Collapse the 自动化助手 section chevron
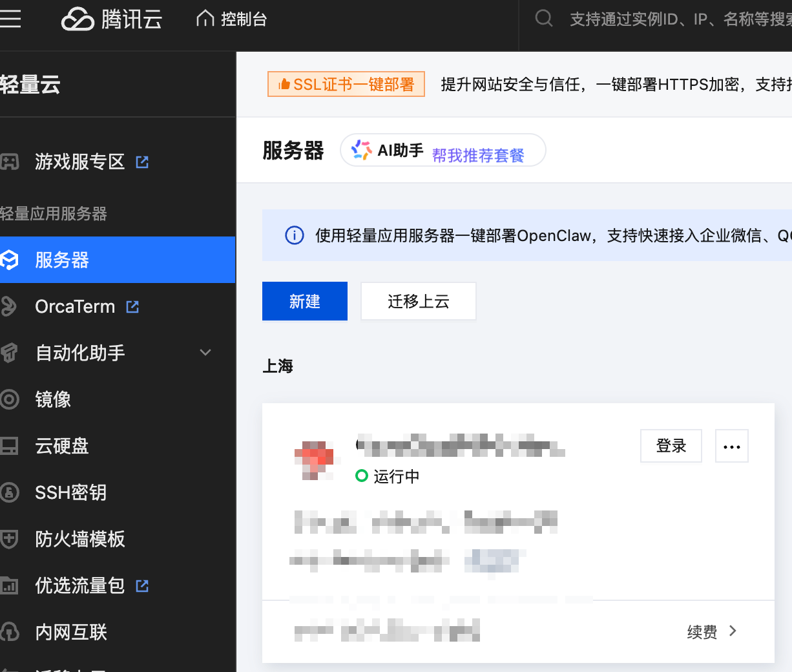This screenshot has height=672, width=792. [205, 353]
